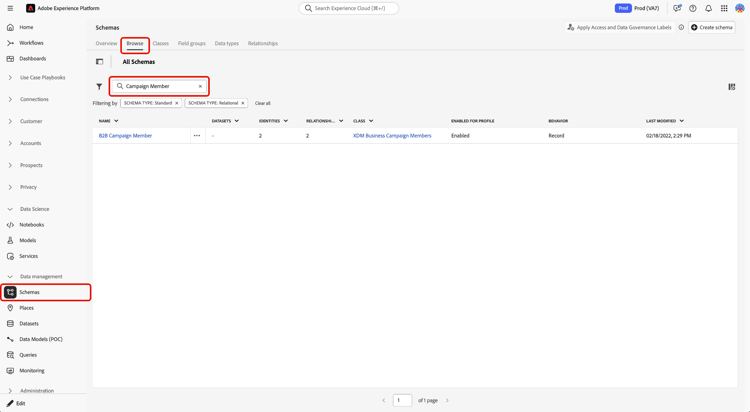Go to the next page arrow
Screen dimensions: 750x412
coord(447,401)
